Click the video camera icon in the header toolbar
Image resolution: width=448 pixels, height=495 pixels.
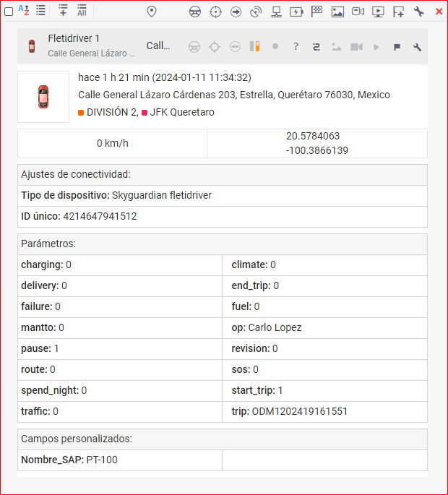point(358,12)
